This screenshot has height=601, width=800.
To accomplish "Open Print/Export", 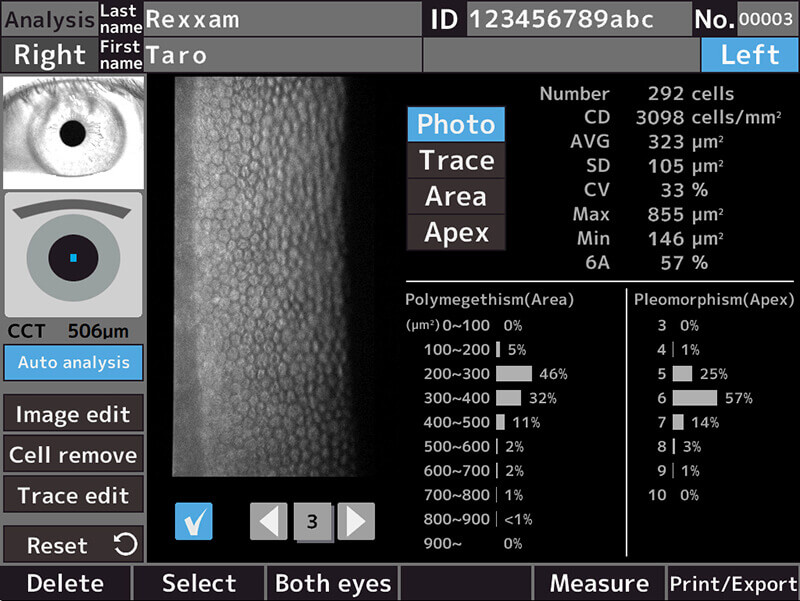I will (x=733, y=584).
